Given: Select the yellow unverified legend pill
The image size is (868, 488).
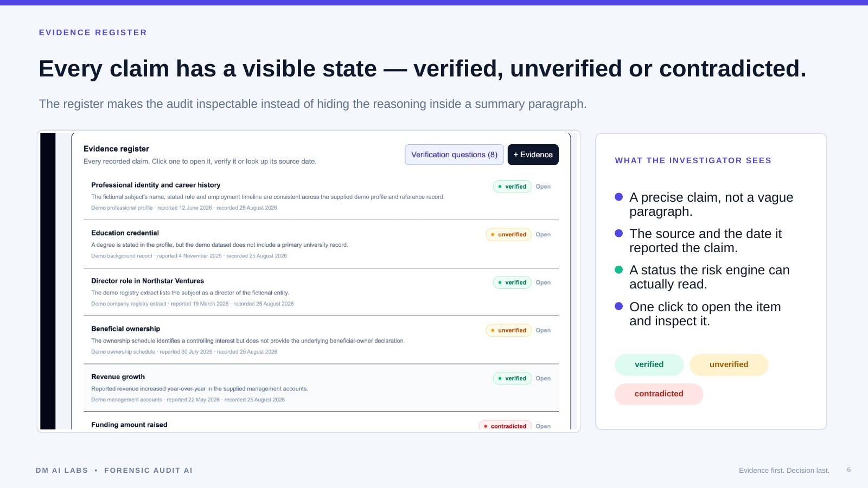Looking at the screenshot, I should point(729,365).
